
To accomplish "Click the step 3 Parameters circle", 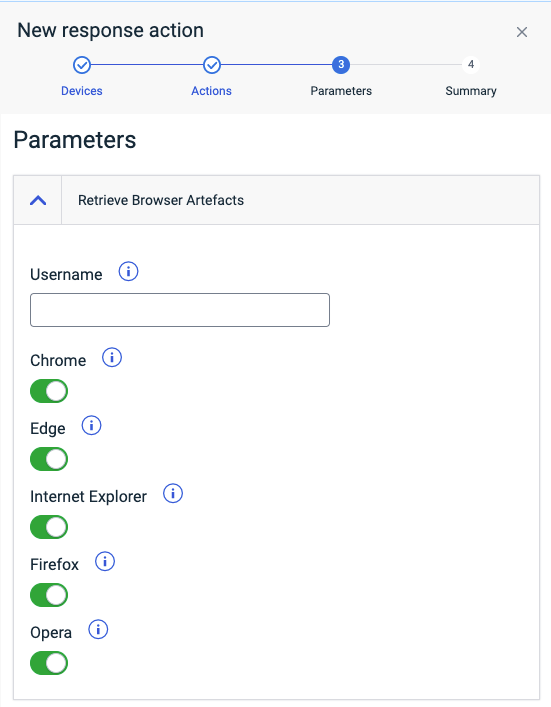I will (341, 65).
